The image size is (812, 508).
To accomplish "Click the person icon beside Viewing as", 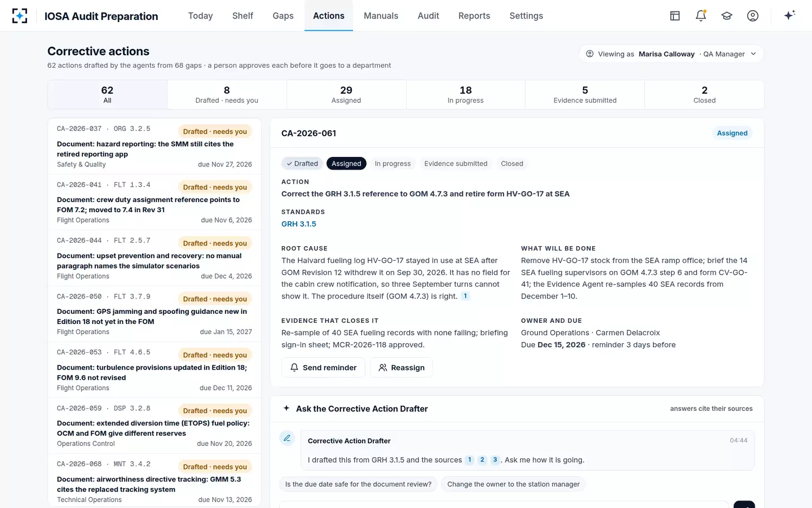I will pos(590,54).
